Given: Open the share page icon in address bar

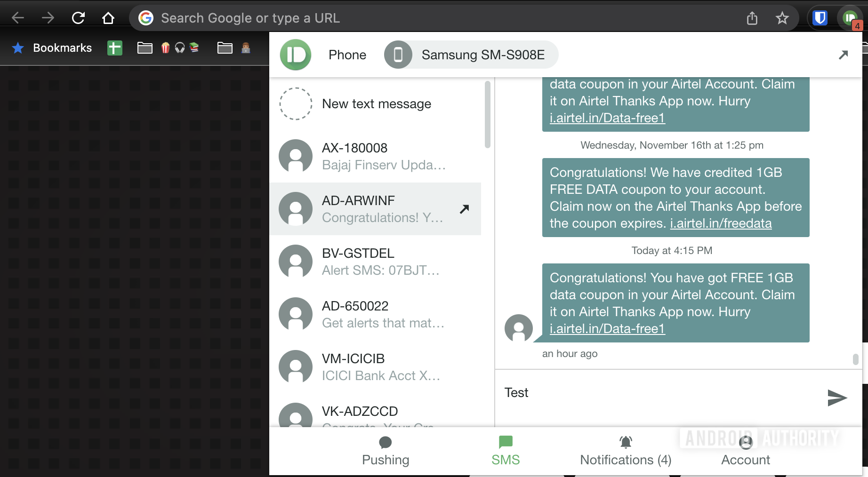Looking at the screenshot, I should point(752,18).
